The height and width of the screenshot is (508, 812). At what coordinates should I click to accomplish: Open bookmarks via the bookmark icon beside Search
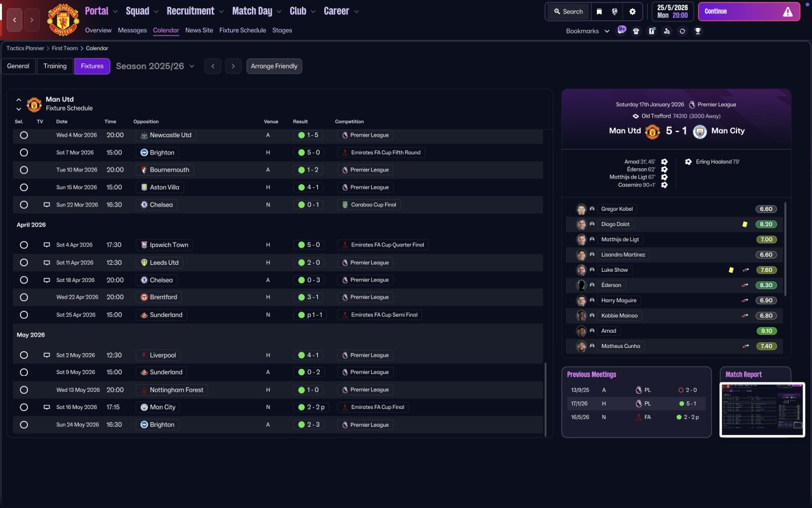[x=599, y=11]
